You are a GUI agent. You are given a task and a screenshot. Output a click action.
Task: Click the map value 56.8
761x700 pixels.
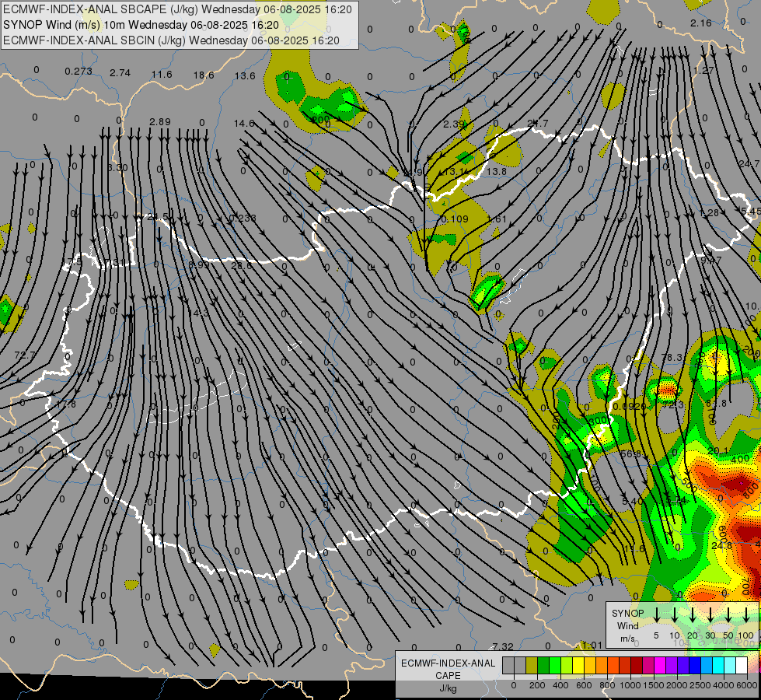[x=630, y=453]
